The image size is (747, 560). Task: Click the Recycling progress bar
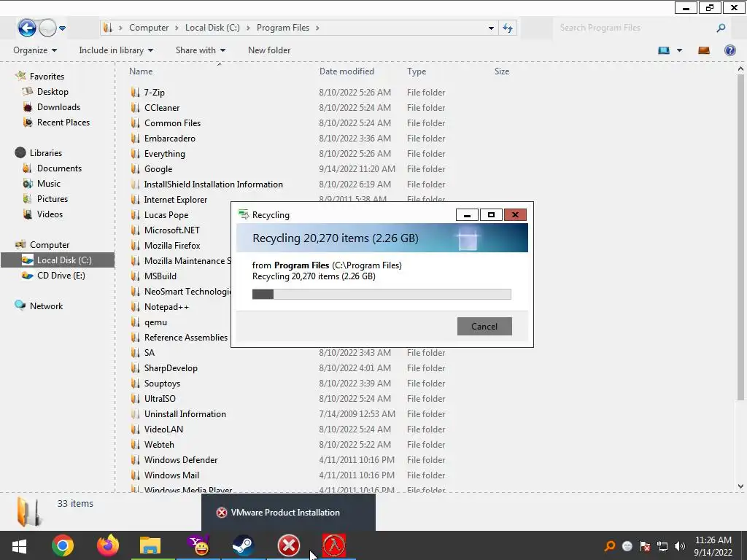click(382, 295)
